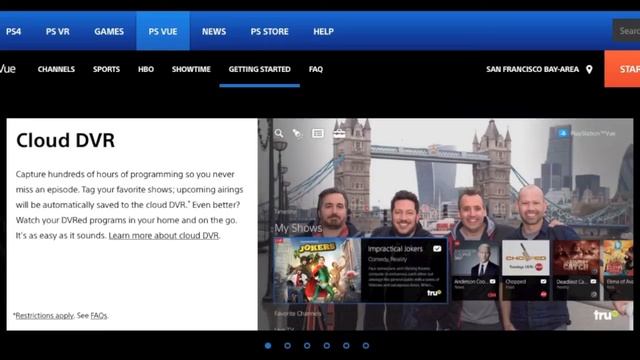Click the Search input field

coord(626,31)
